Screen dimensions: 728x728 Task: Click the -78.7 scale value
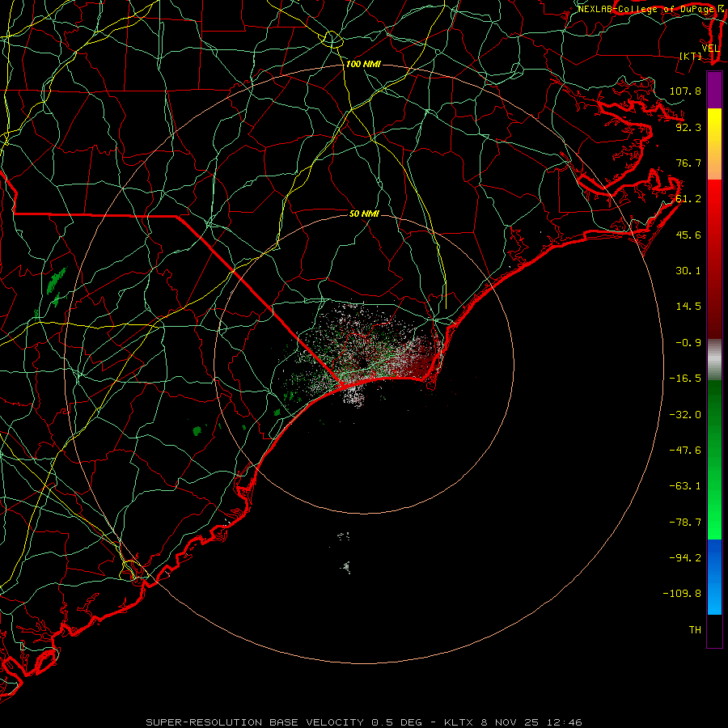click(x=685, y=523)
